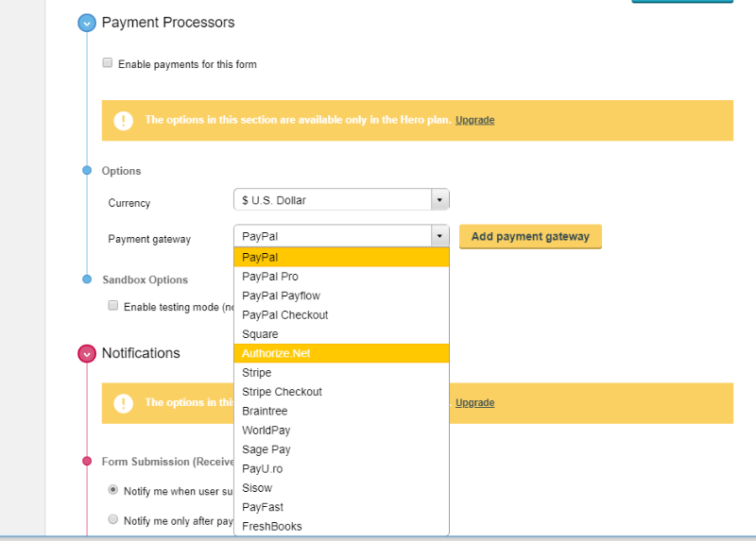
Task: Choose FreshBooks gateway option
Action: point(341,527)
